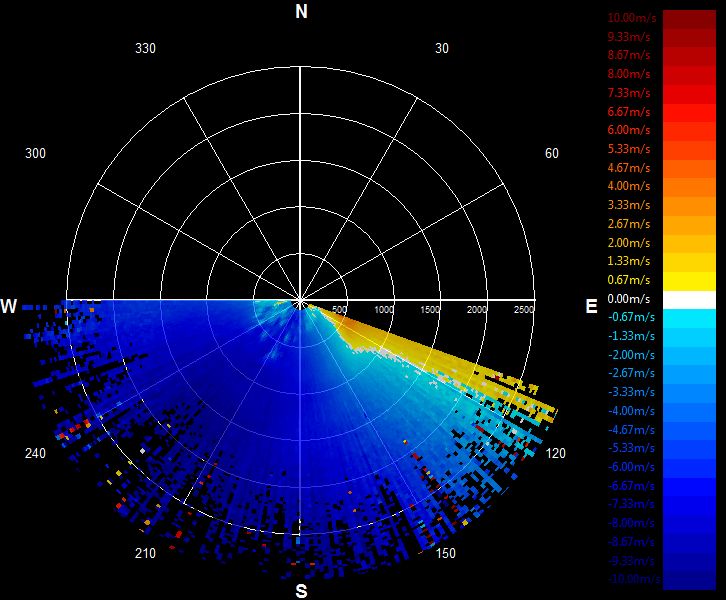Pick the cyan -0.67m/s colorbar swatch
This screenshot has width=726, height=600.
[x=689, y=319]
